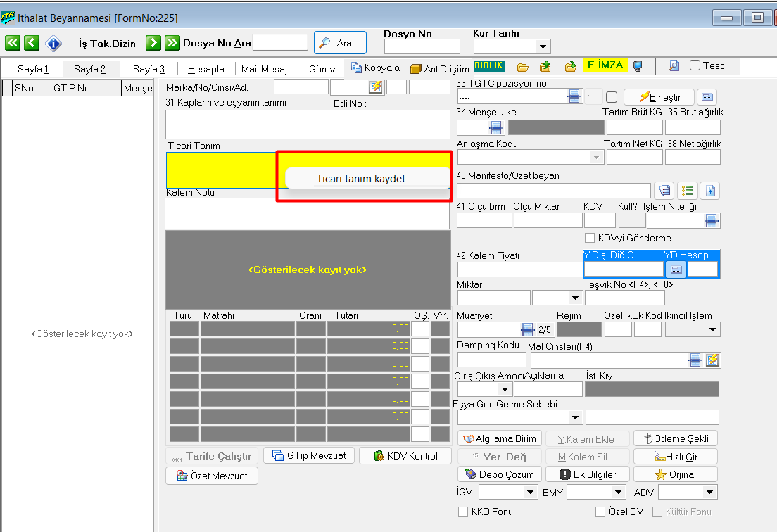Tick the checkbox left of Birleştir button
Screen dimensions: 777x532
tap(612, 97)
